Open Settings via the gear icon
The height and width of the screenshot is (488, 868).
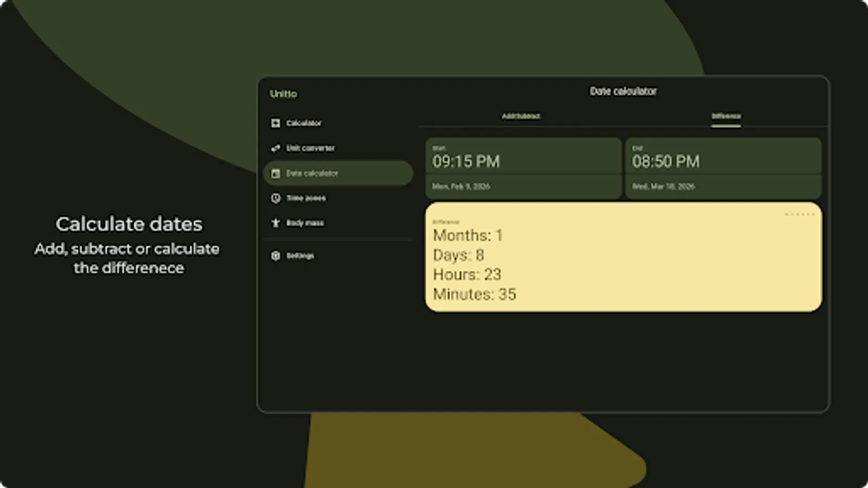276,255
